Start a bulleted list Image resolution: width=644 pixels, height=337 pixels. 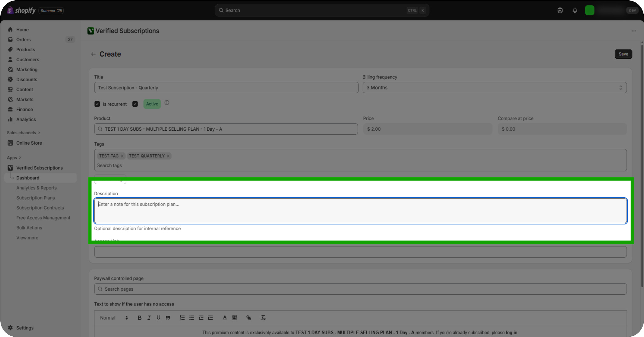click(192, 318)
